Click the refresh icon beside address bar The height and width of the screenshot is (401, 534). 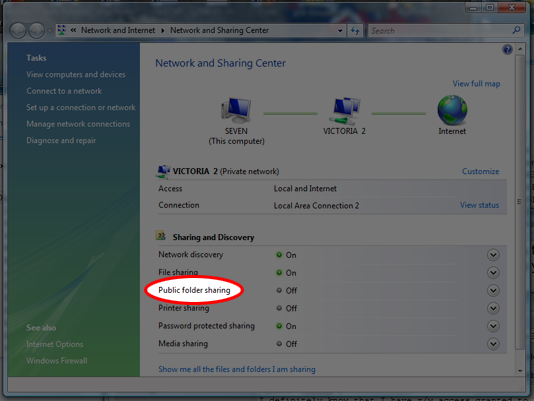pos(355,31)
